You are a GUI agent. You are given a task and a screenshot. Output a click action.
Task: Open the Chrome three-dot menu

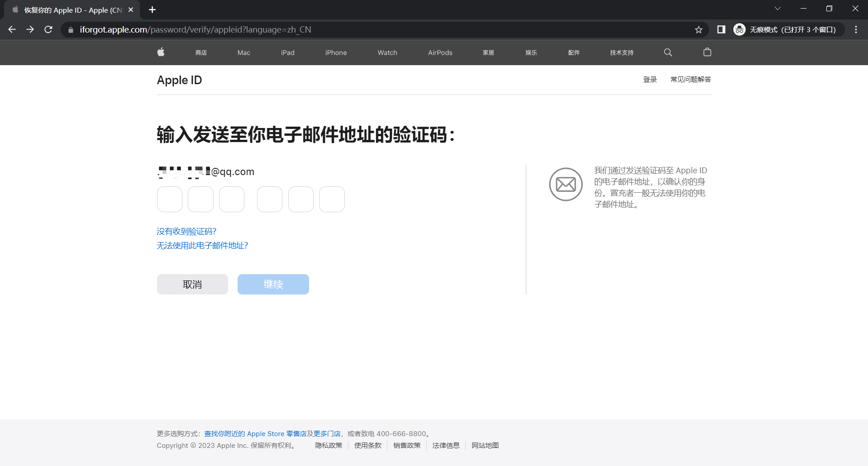click(x=856, y=29)
